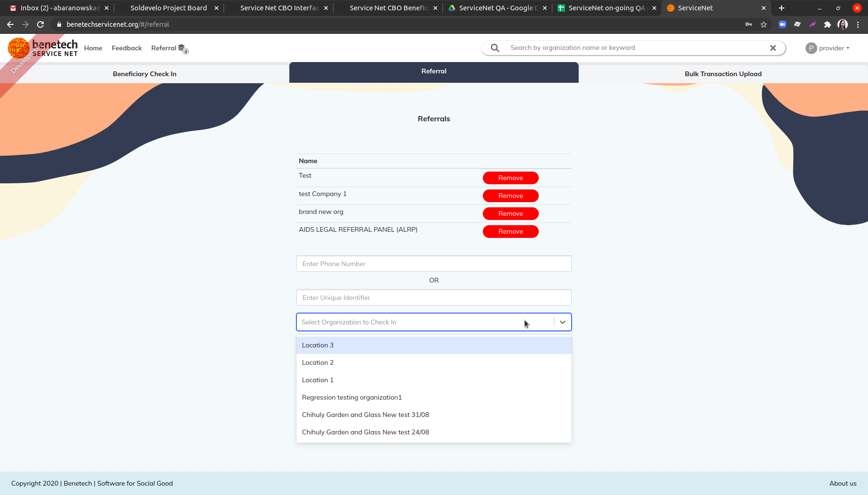Open the Chrome three-dot menu

point(858,24)
